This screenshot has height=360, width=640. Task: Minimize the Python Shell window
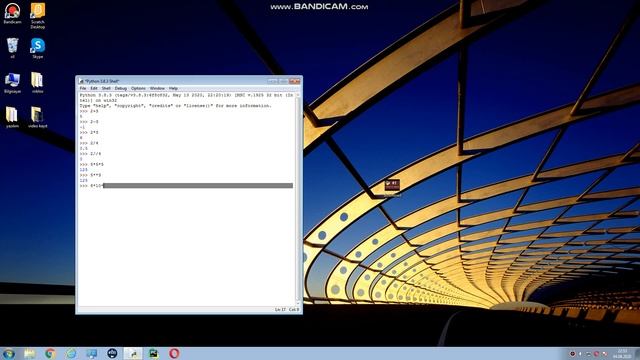point(273,81)
